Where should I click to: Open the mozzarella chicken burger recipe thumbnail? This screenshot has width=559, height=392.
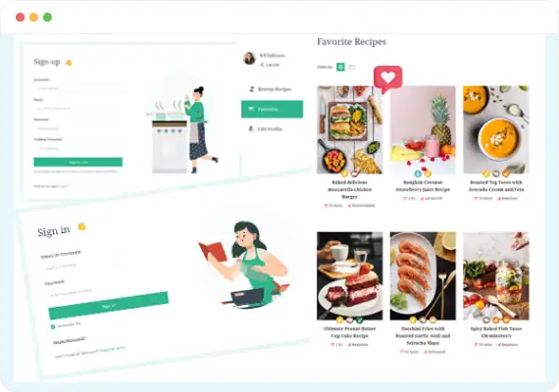[x=350, y=129]
